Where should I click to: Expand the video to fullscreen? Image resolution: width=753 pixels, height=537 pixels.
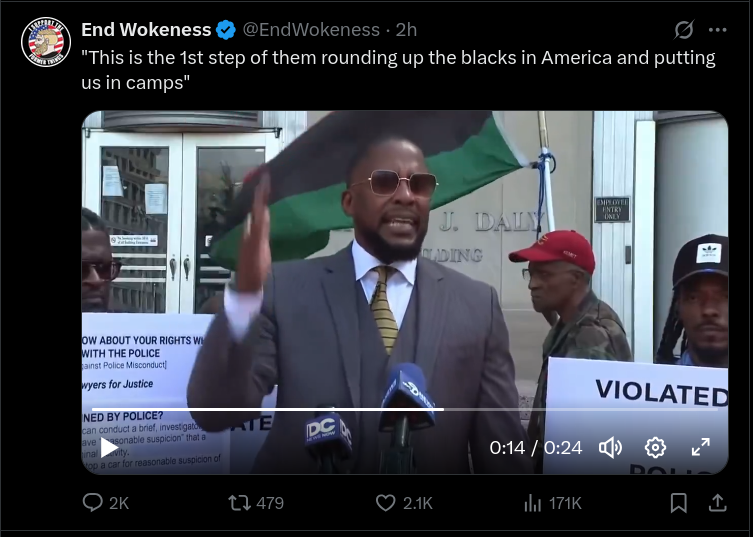(x=701, y=447)
